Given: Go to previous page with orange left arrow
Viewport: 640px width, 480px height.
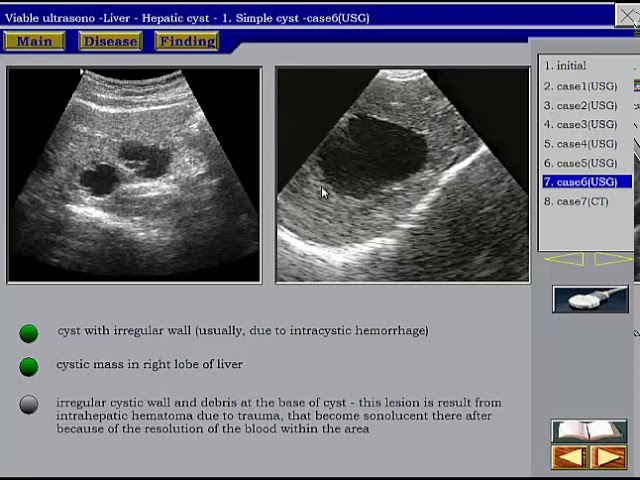Looking at the screenshot, I should (x=569, y=457).
